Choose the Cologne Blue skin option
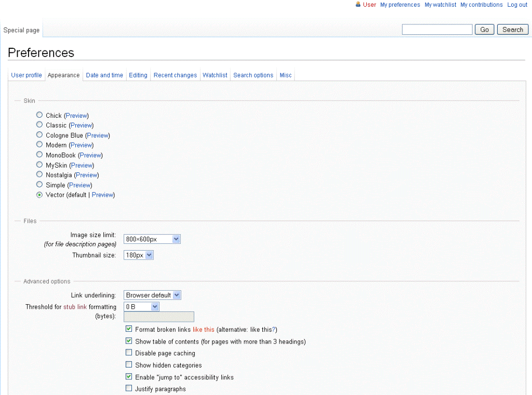 [39, 134]
